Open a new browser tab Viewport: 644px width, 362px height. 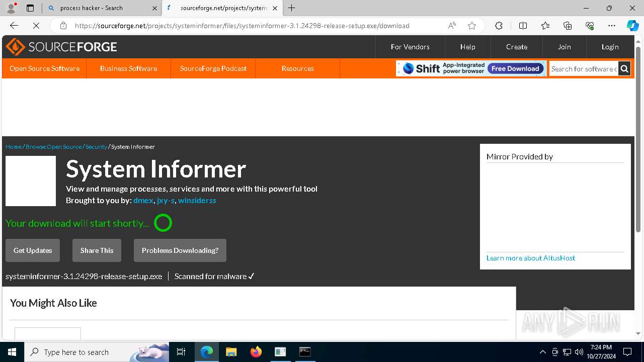click(292, 8)
